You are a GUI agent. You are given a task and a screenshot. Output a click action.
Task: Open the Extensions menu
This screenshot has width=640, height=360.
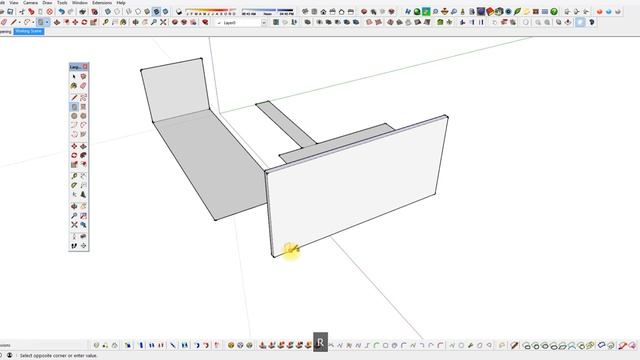(102, 2)
